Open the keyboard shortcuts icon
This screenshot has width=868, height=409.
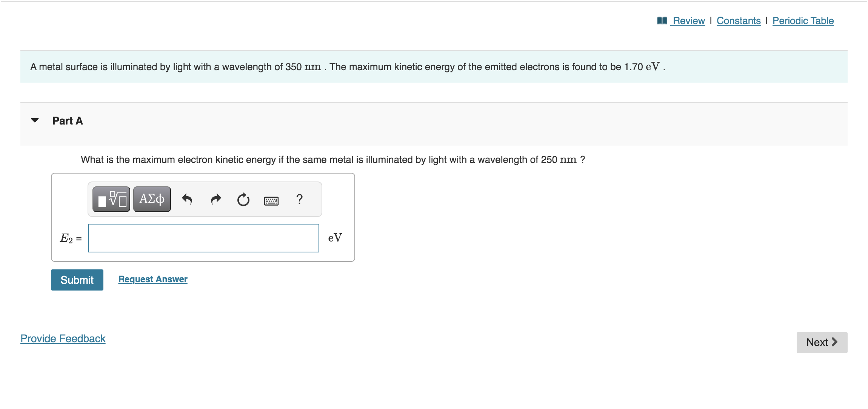(x=271, y=200)
